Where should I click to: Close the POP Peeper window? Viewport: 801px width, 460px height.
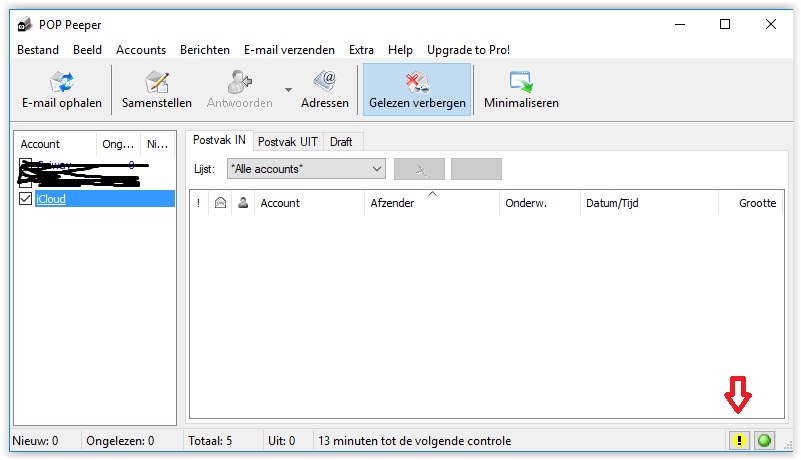pyautogui.click(x=771, y=24)
